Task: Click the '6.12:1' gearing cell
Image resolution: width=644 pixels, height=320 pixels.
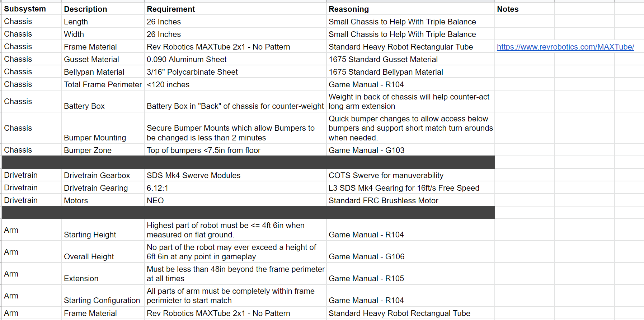Action: [x=235, y=188]
